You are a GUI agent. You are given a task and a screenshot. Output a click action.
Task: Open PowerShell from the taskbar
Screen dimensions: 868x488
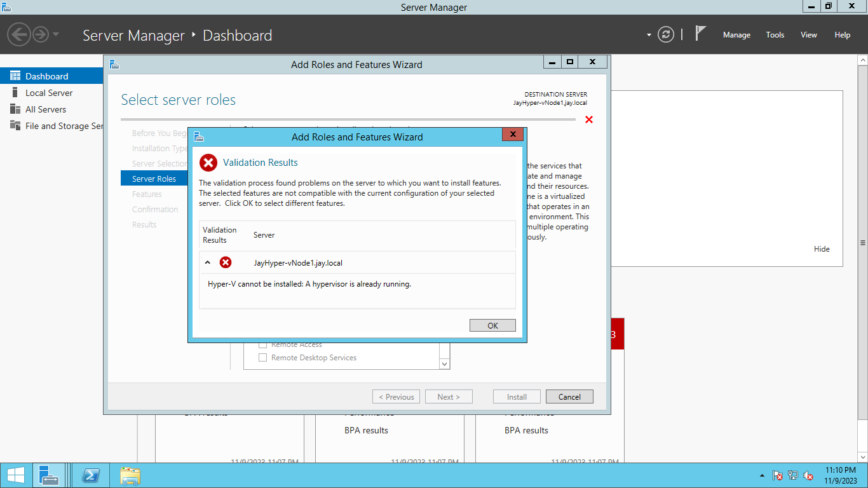tap(90, 475)
